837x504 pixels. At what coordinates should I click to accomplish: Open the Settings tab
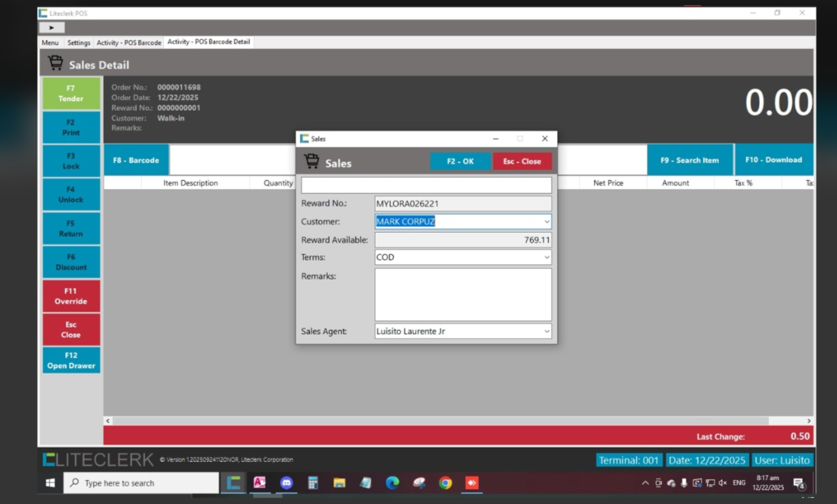pos(78,43)
